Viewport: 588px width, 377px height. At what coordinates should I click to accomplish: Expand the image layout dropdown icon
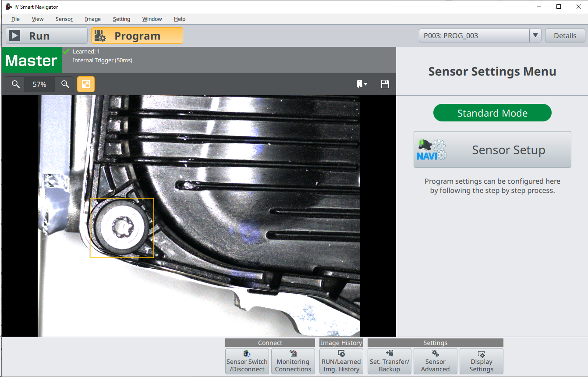362,84
